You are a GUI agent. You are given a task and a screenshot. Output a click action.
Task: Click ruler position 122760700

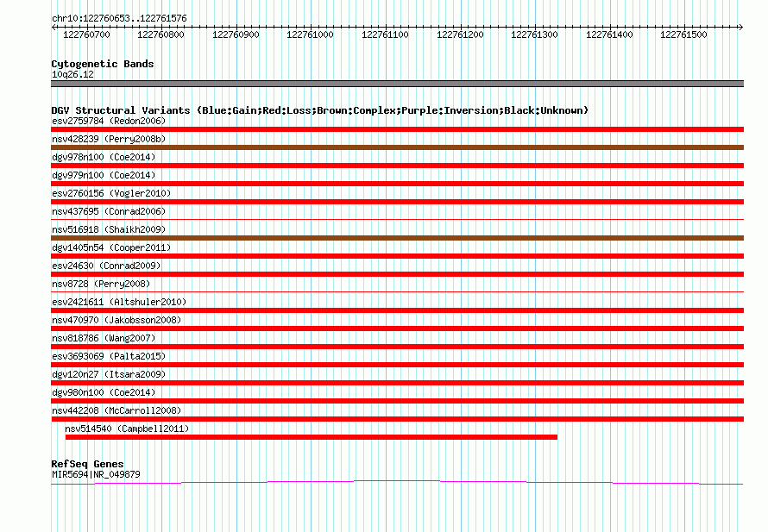pos(86,34)
